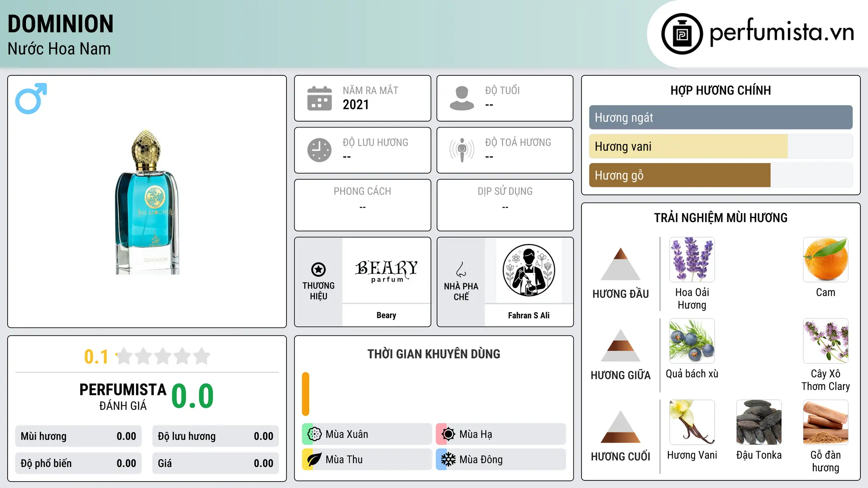Screen dimensions: 868x488
Task: Click the calendar icon for release year
Action: point(320,98)
